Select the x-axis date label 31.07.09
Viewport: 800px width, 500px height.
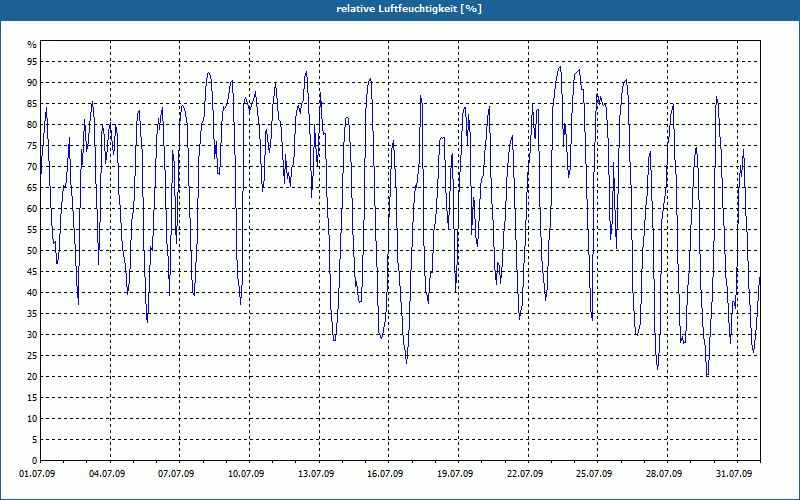tap(734, 474)
